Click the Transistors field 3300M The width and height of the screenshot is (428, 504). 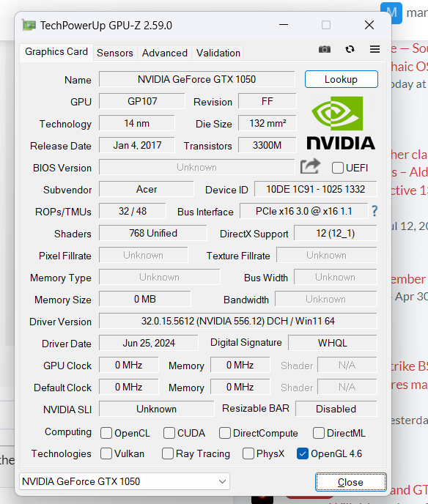click(x=267, y=145)
